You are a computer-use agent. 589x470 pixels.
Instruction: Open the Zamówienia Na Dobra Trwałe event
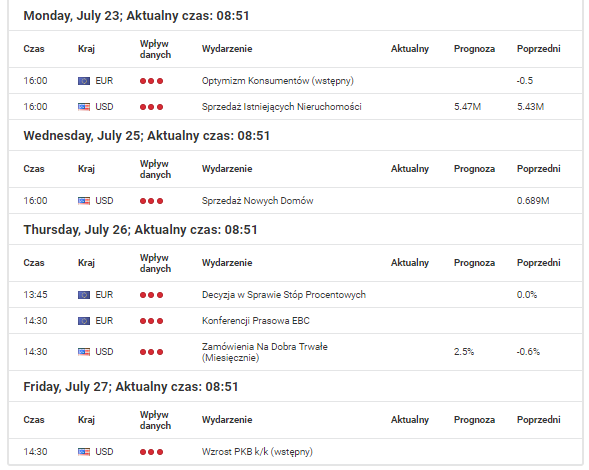[x=265, y=352]
